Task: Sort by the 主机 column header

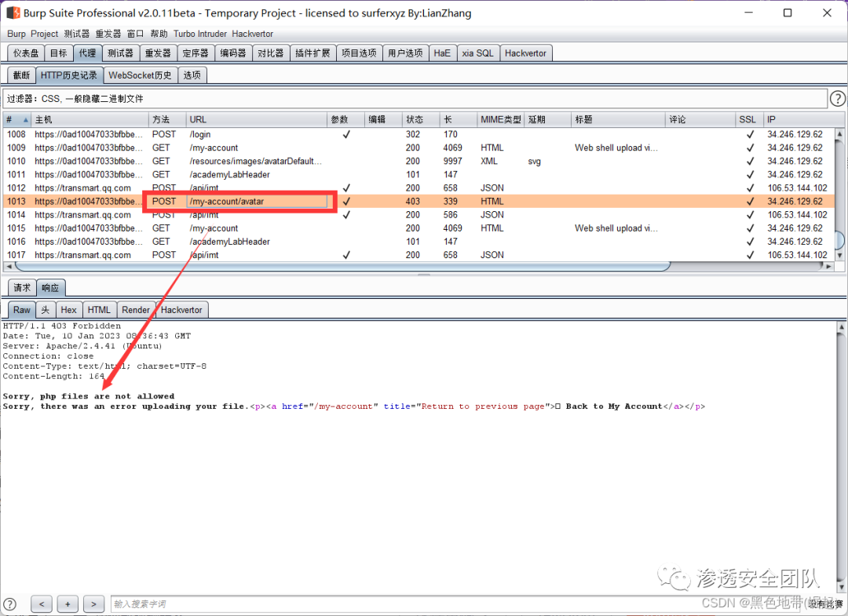Action: (90, 120)
